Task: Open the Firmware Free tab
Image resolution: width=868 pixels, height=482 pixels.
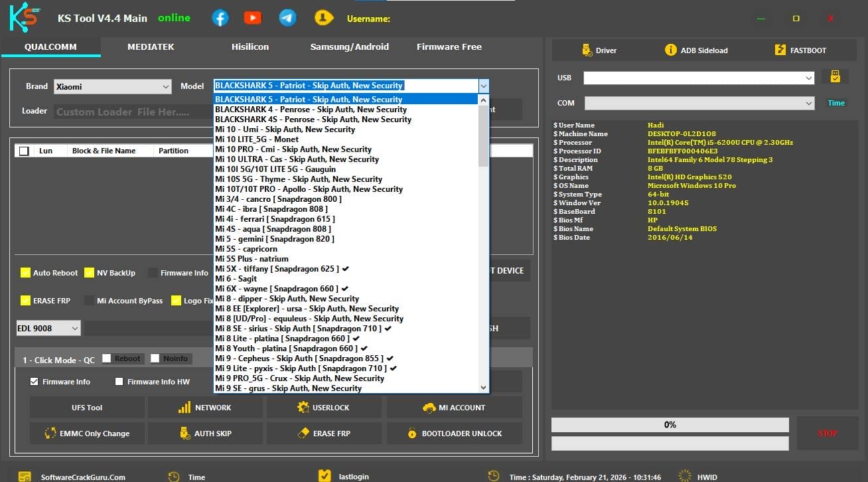Action: tap(449, 46)
